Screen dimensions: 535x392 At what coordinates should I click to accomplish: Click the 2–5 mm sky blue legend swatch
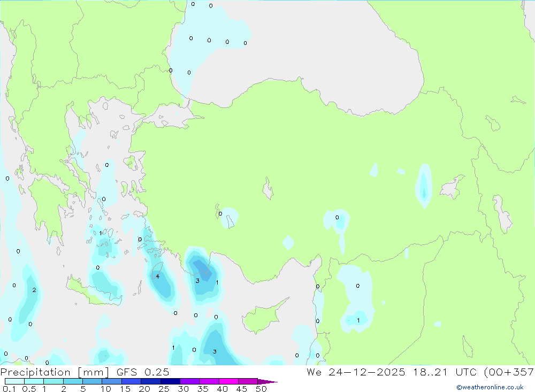[x=73, y=381]
